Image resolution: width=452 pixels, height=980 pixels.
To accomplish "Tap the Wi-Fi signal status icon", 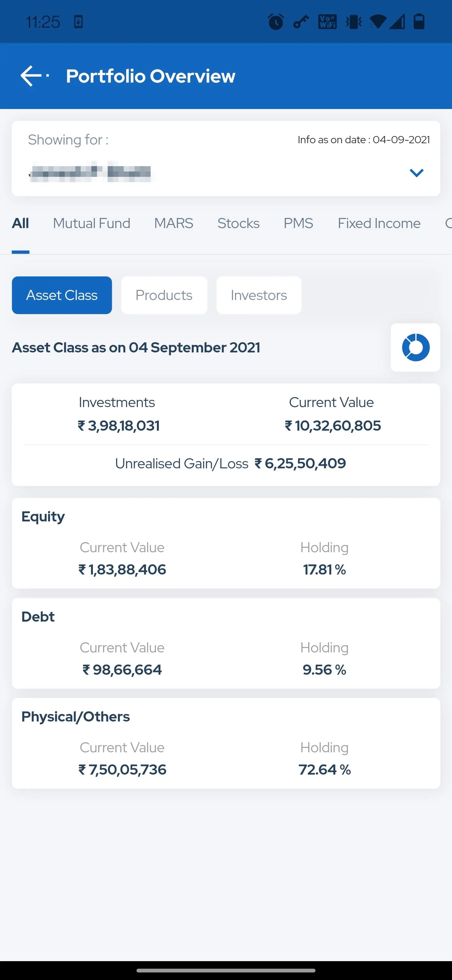I will [x=378, y=22].
